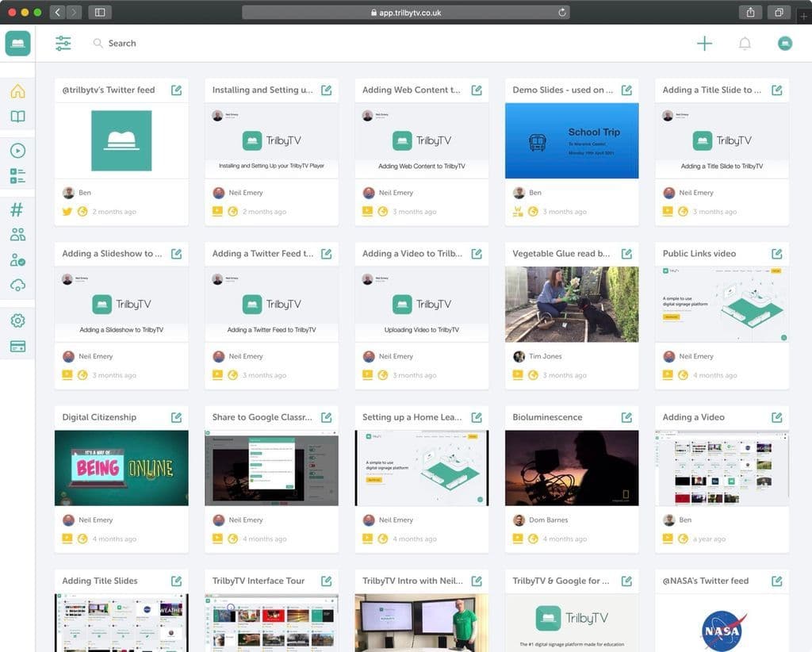Edit the Share to Google Classroom card
Image resolution: width=812 pixels, height=652 pixels.
point(326,417)
